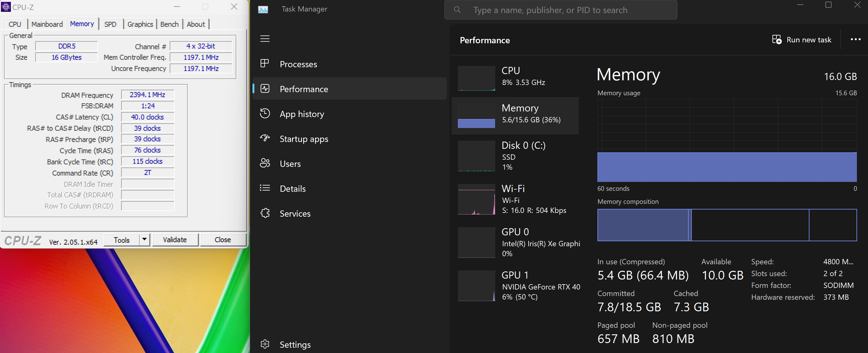Open the three-dots more options menu
Viewport: 868px width, 353px height.
pos(856,40)
